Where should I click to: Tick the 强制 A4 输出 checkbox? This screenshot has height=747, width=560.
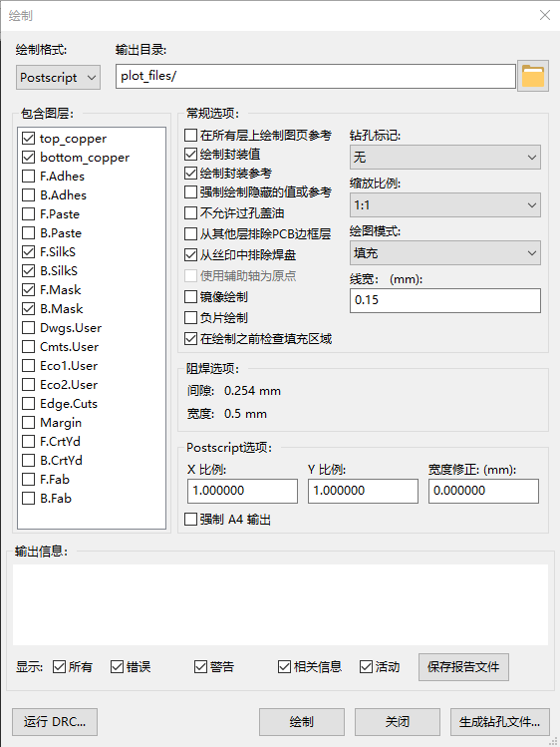pyautogui.click(x=190, y=520)
